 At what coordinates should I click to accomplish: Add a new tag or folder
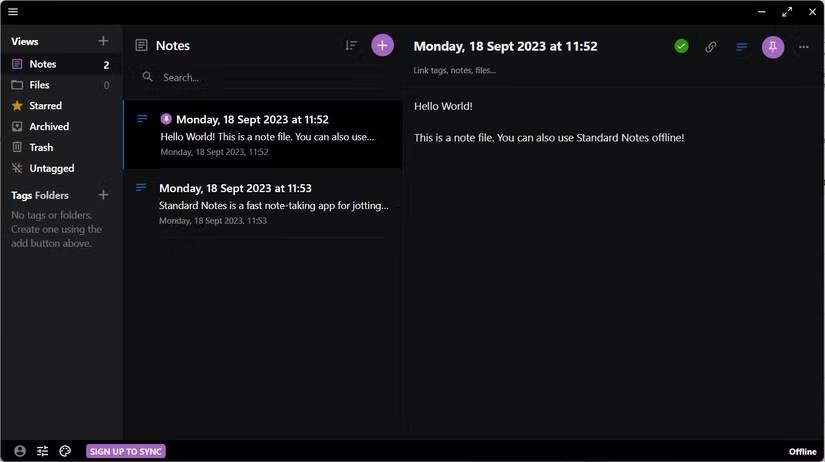(103, 195)
